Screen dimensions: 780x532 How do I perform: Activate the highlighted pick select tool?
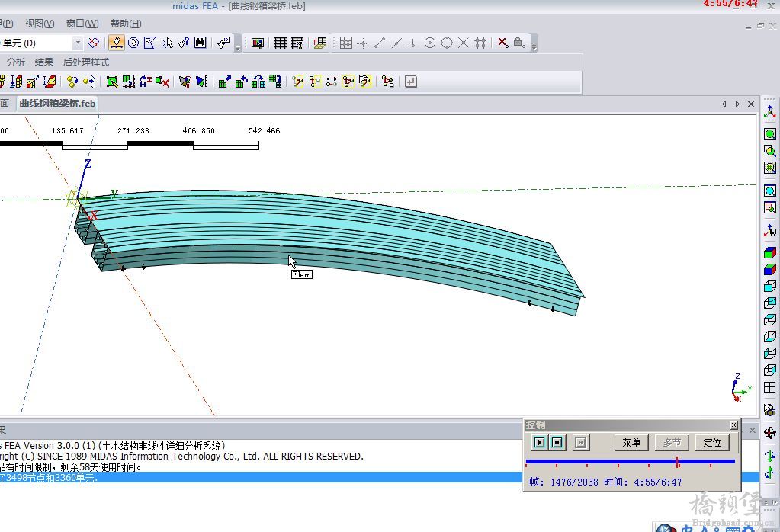[x=117, y=43]
